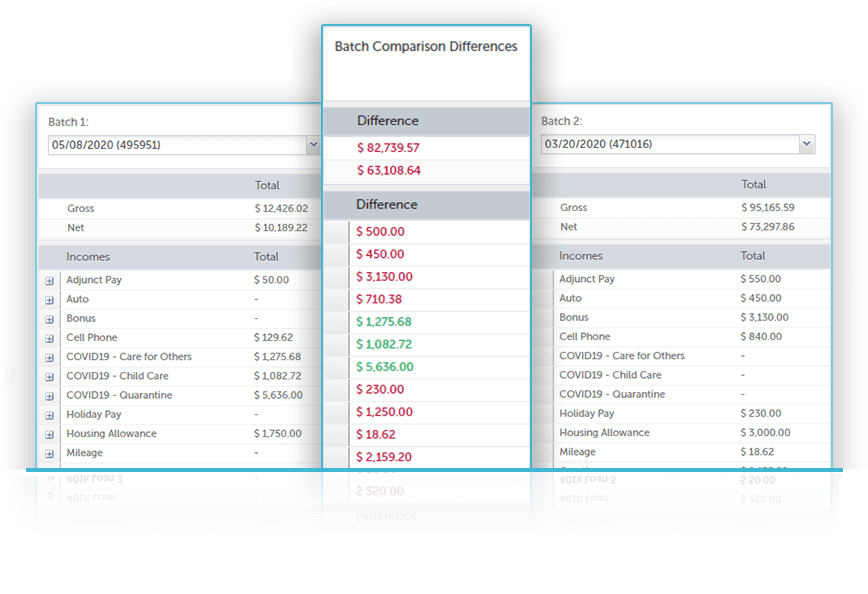Click the $ 500.00 difference value
Screen dimensions: 868x594
pos(380,231)
